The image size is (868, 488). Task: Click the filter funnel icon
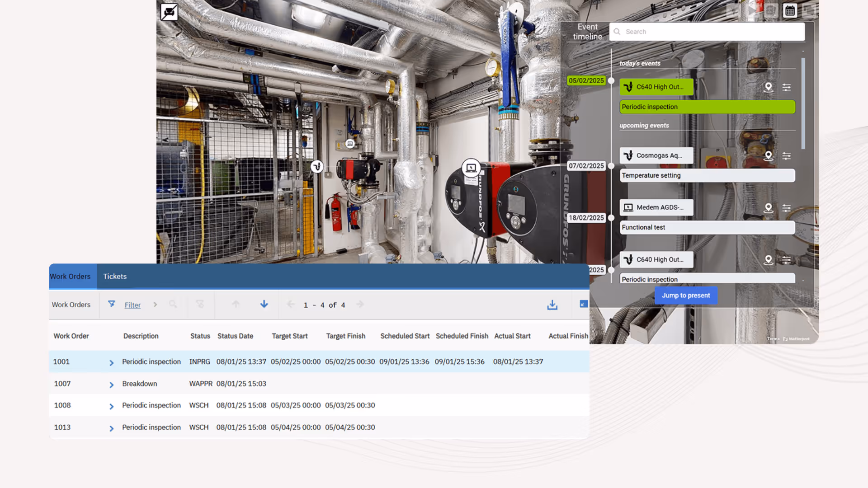click(112, 304)
